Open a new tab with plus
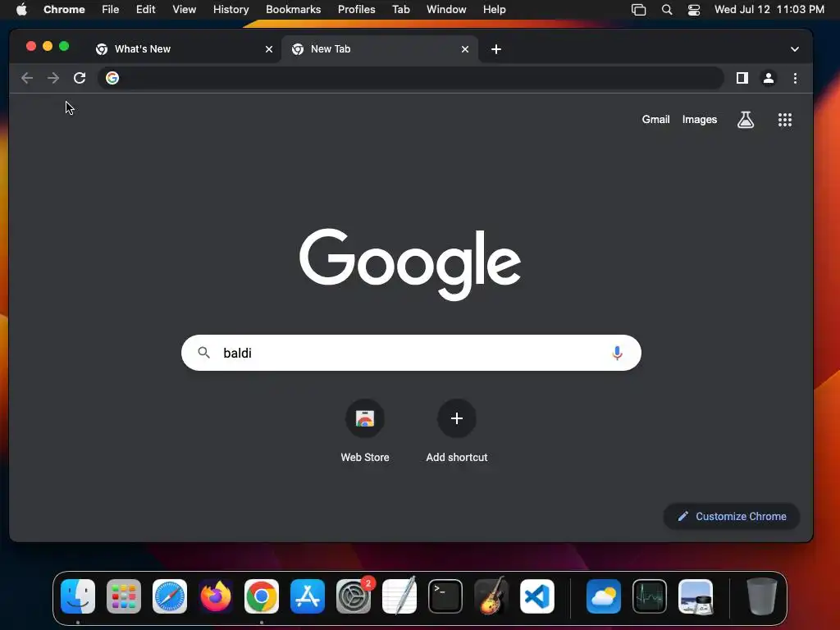The image size is (840, 630). click(x=496, y=49)
